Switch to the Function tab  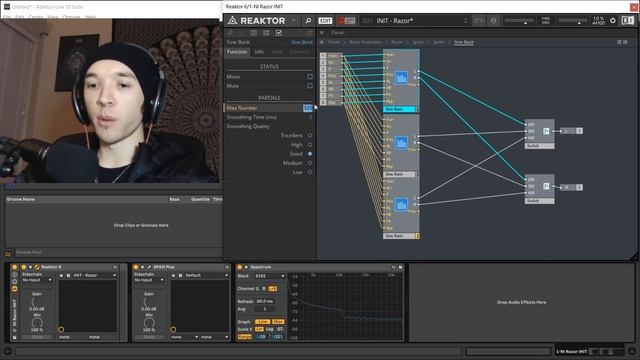237,52
